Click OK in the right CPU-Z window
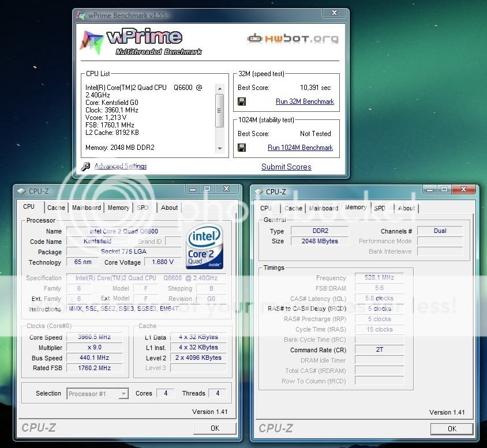The image size is (487, 448). (452, 429)
